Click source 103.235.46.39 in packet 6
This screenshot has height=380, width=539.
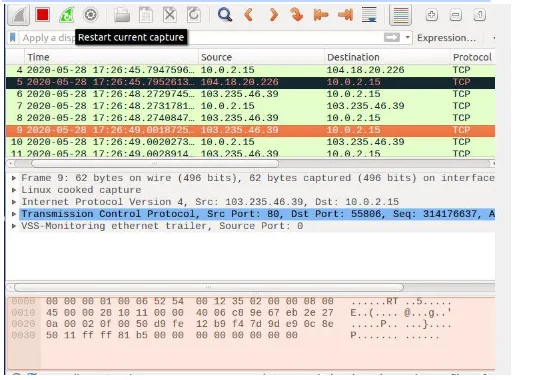click(x=240, y=94)
